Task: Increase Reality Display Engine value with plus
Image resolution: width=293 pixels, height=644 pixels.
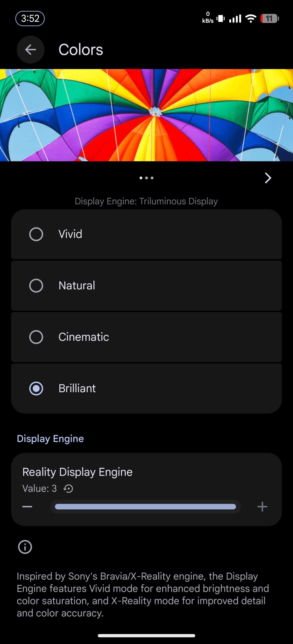Action: (x=262, y=507)
